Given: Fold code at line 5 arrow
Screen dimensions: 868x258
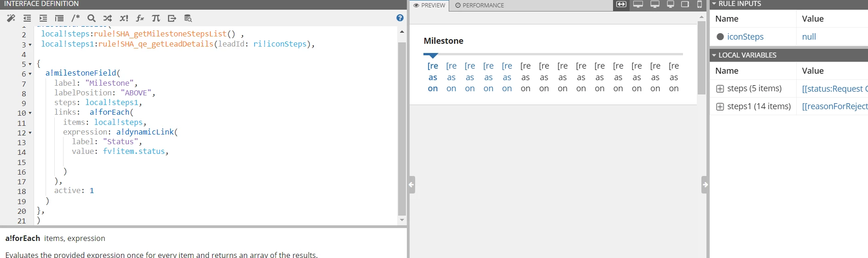Looking at the screenshot, I should [30, 64].
